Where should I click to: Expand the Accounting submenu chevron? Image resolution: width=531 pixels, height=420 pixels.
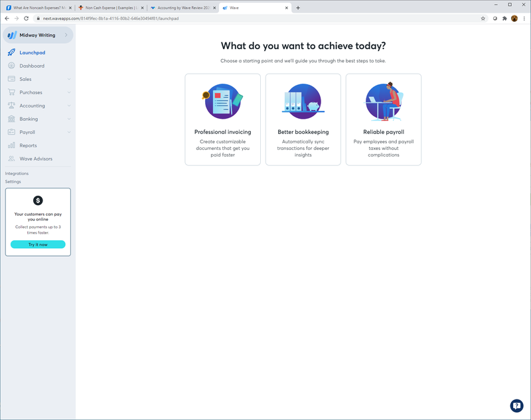point(69,105)
